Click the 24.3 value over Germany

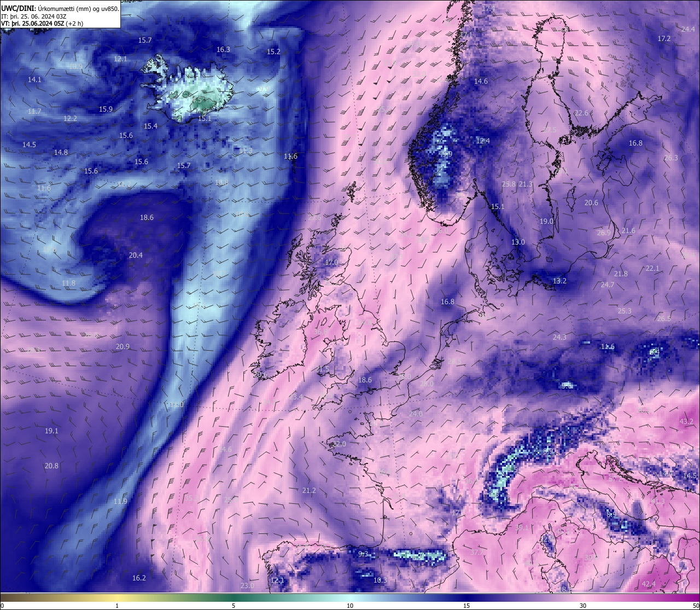(559, 338)
